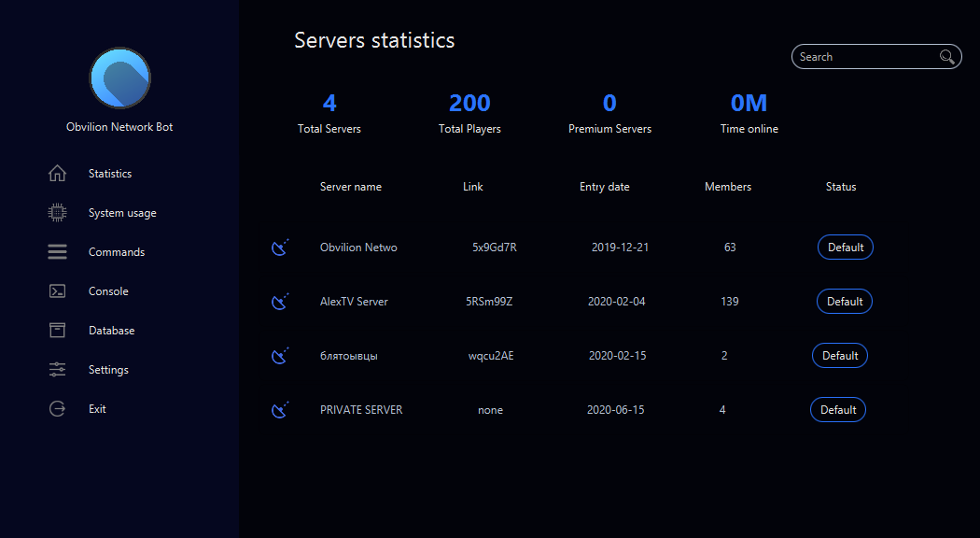
Task: Click the search magnifier icon
Action: (947, 57)
